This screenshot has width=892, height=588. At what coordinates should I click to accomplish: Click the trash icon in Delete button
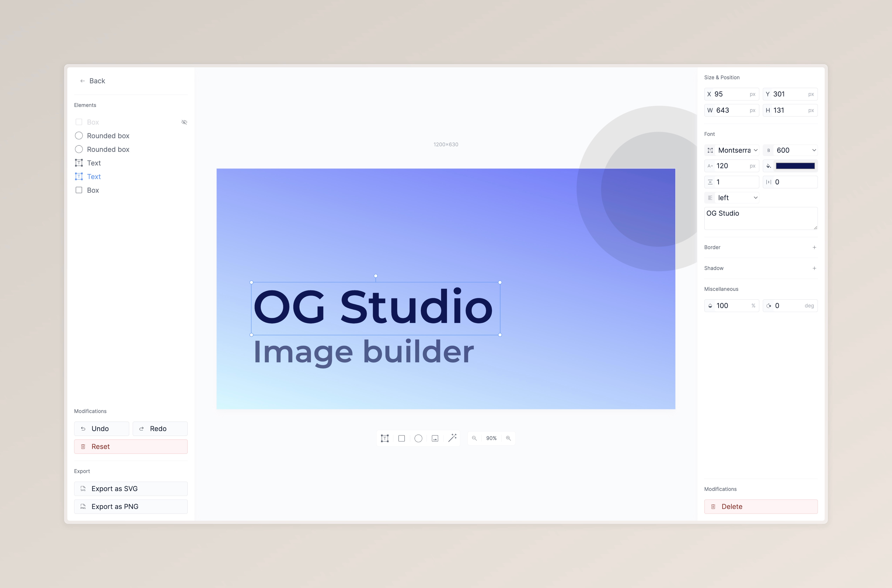713,507
